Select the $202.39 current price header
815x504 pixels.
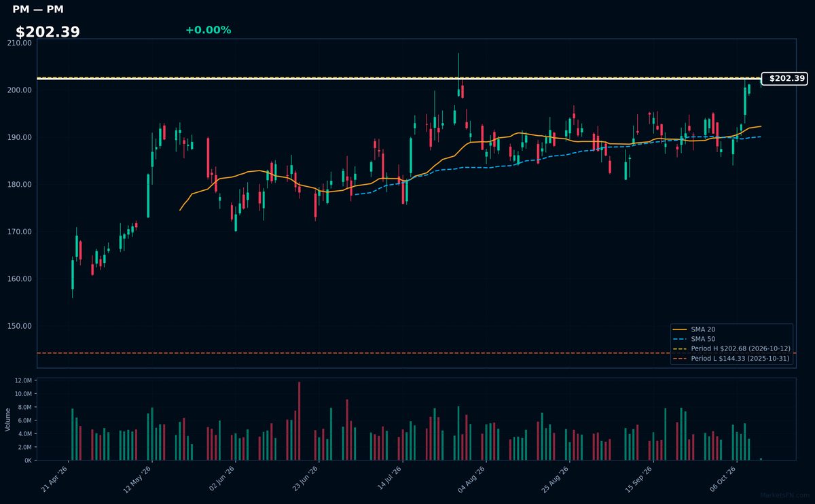point(48,32)
